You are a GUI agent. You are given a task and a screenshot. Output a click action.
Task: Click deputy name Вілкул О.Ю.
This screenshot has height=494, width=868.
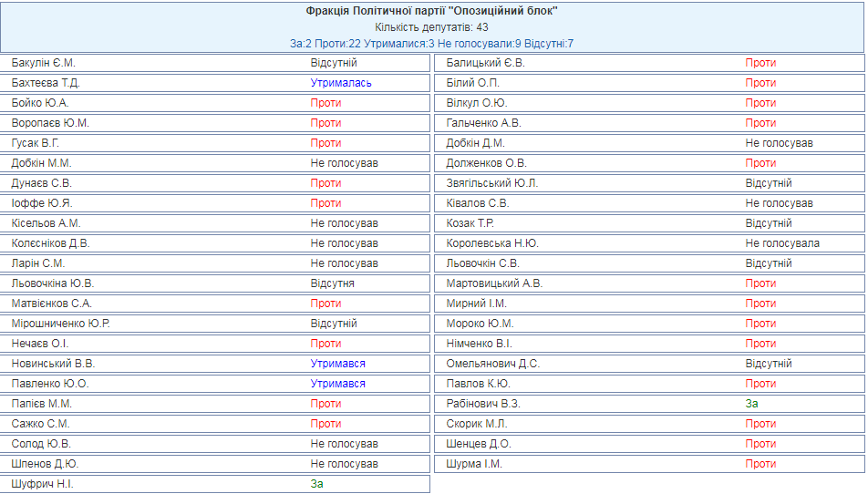point(477,103)
